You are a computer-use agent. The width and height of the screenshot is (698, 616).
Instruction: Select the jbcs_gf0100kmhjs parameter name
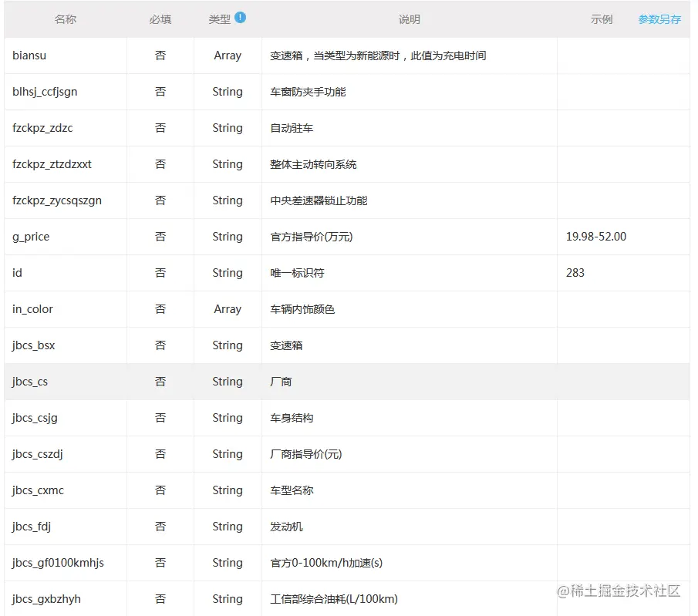point(59,563)
